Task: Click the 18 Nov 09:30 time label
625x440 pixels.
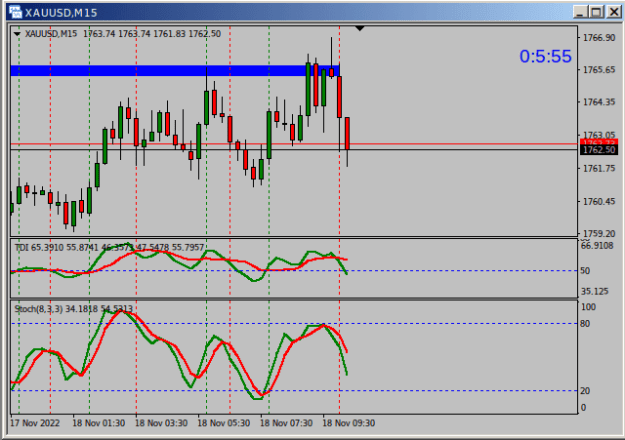Action: click(349, 423)
